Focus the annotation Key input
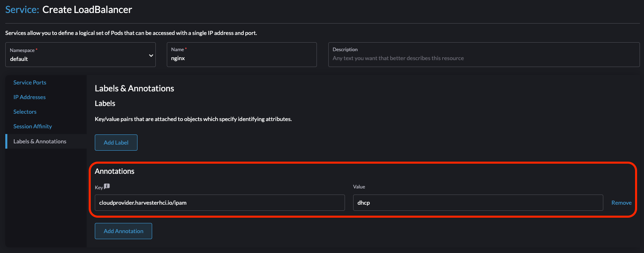The width and height of the screenshot is (644, 253). pyautogui.click(x=220, y=202)
